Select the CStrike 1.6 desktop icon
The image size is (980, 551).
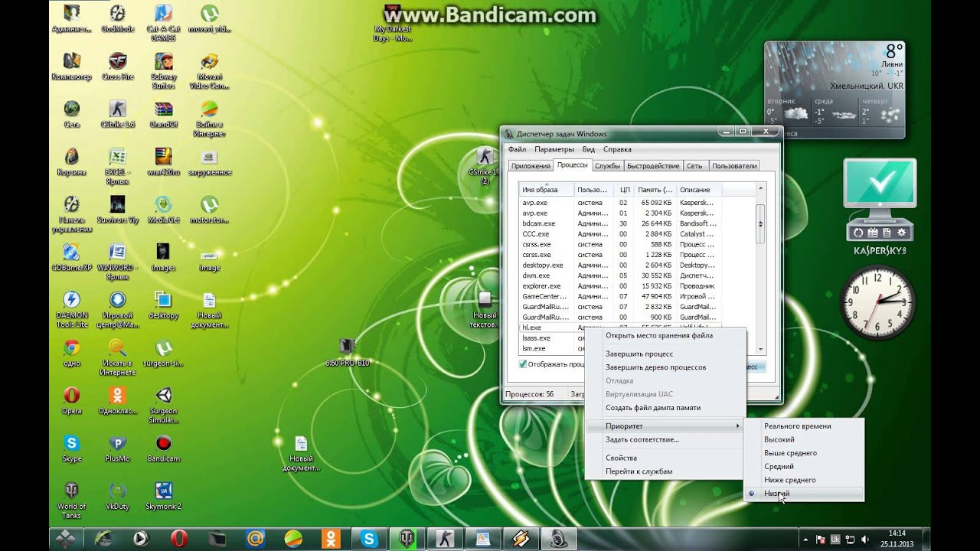coord(117,114)
